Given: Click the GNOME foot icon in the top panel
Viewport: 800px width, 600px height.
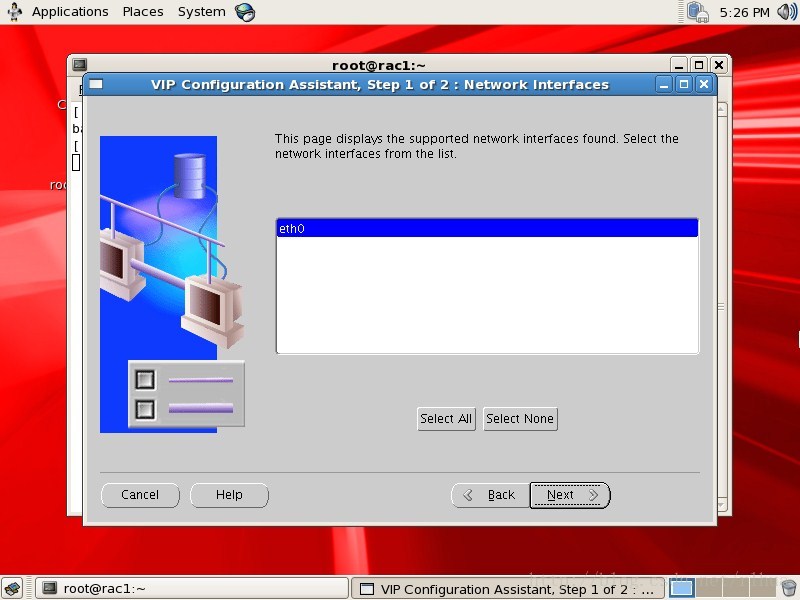Looking at the screenshot, I should click(x=14, y=12).
